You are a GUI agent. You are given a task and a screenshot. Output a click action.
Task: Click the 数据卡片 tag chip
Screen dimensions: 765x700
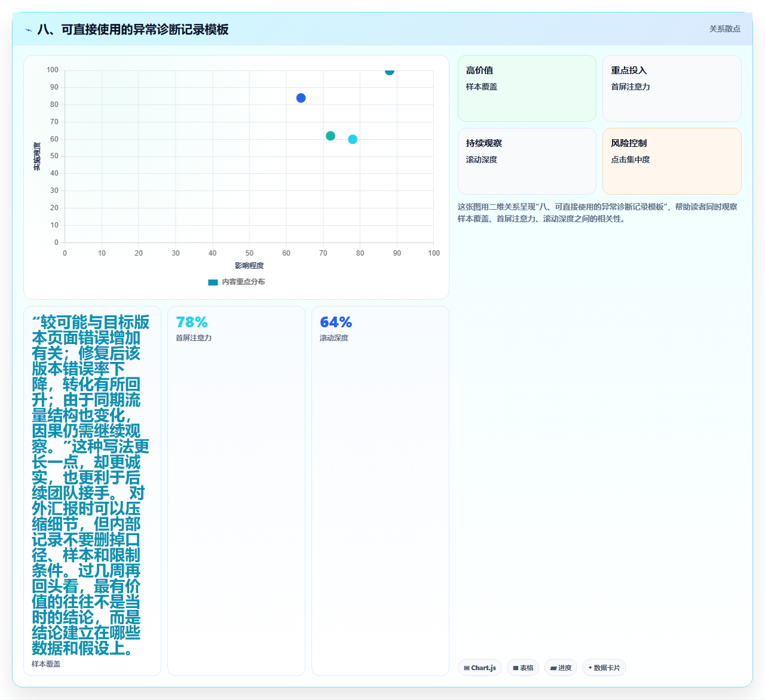tap(604, 668)
